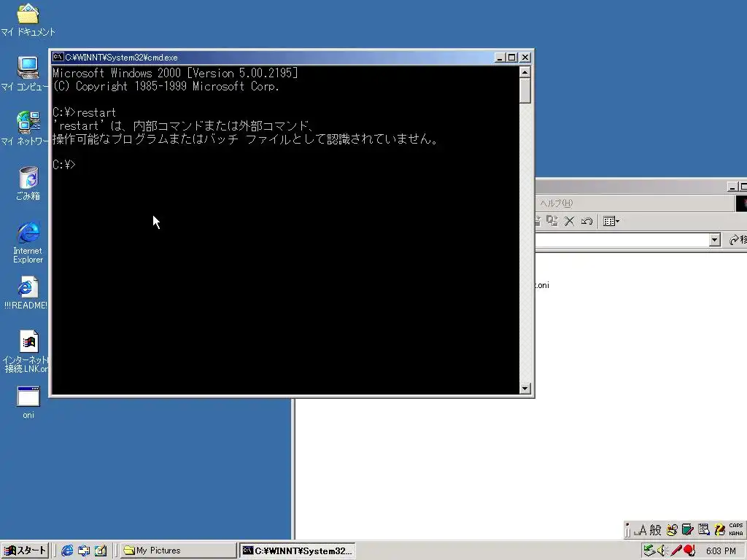
Task: Toggle KANA indicator on the IME bar
Action: click(x=736, y=533)
